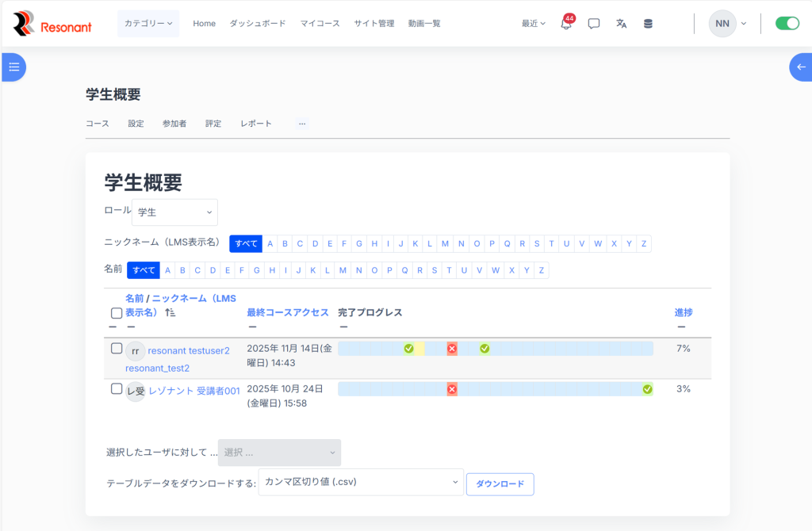Click the Resonant logo
This screenshot has height=531, width=812.
coord(52,24)
